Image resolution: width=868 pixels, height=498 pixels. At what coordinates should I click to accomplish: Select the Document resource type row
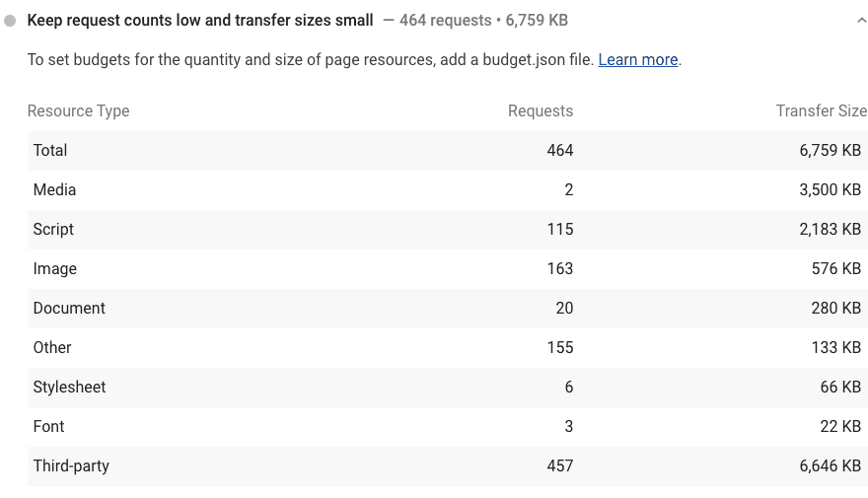(69, 308)
